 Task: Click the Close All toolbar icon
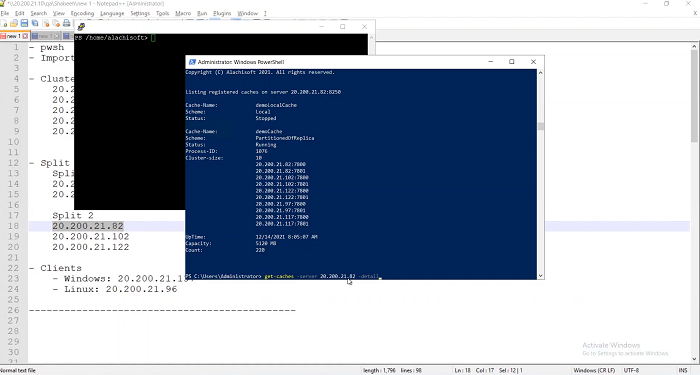pos(56,23)
